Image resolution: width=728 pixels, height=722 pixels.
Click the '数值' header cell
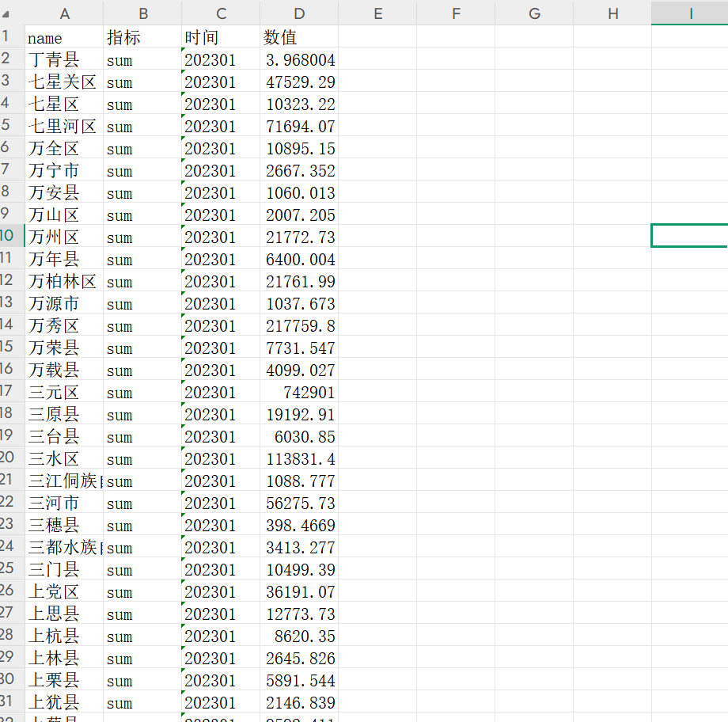(x=299, y=36)
